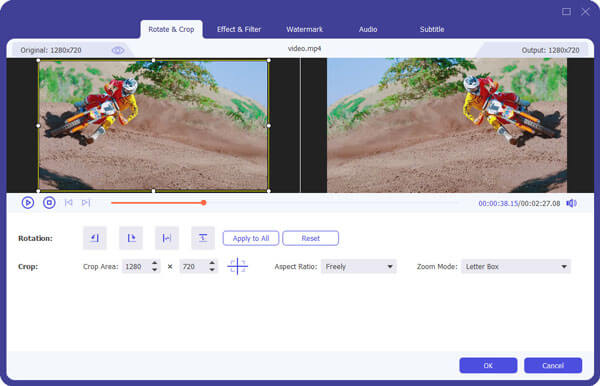Reset the rotation settings
The width and height of the screenshot is (600, 386).
(311, 238)
